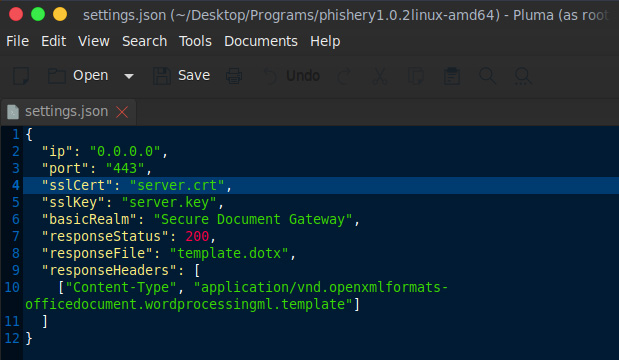The width and height of the screenshot is (619, 360).
Task: Click the "443" port value
Action: click(x=125, y=168)
